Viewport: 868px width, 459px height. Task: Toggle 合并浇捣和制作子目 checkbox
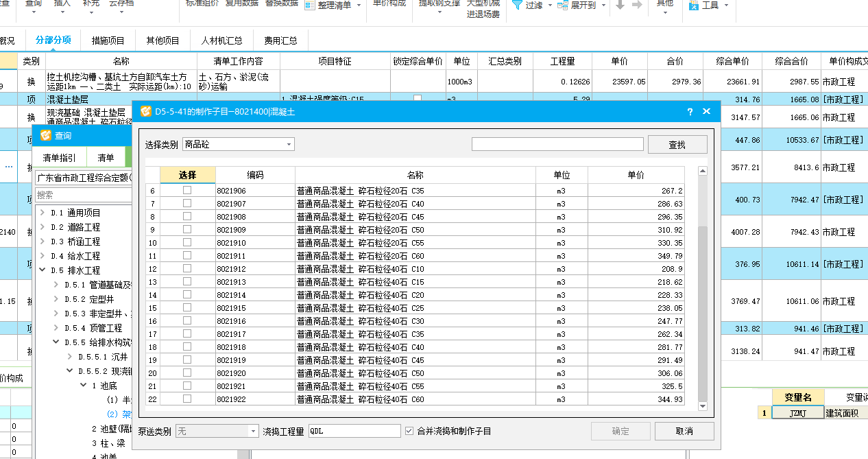[409, 431]
